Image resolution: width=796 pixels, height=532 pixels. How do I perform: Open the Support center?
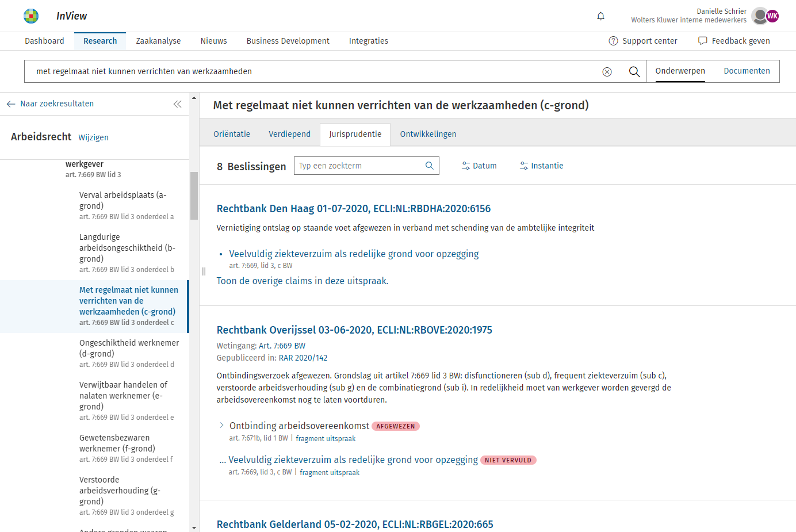pyautogui.click(x=643, y=41)
